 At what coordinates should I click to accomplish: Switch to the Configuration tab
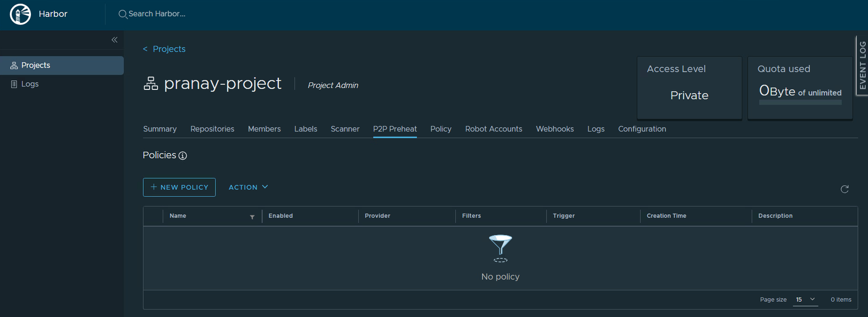coord(642,129)
